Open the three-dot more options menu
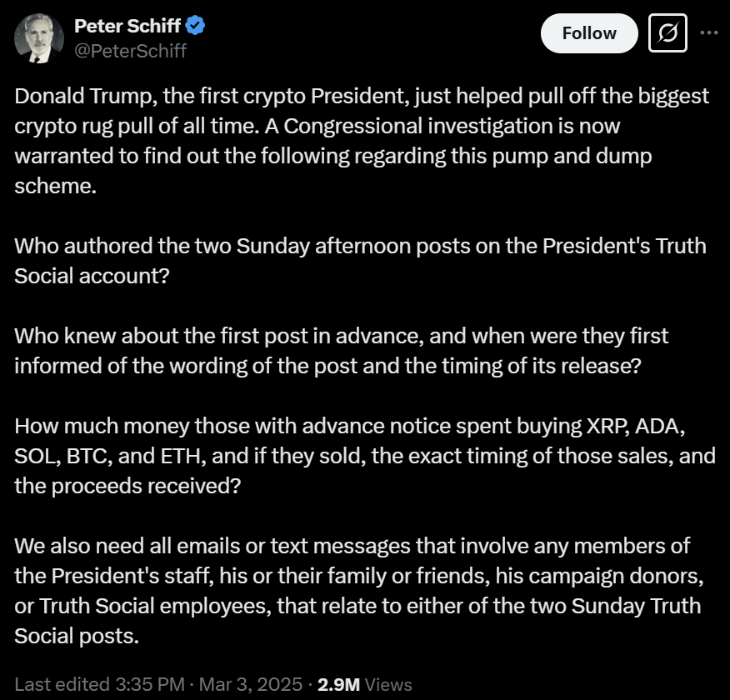Viewport: 730px width, 700px height. tap(709, 33)
